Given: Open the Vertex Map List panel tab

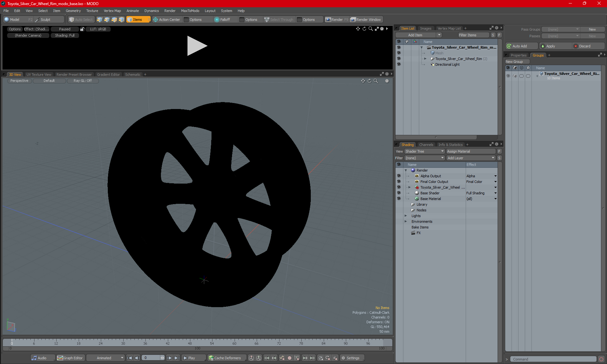Looking at the screenshot, I should 449,28.
